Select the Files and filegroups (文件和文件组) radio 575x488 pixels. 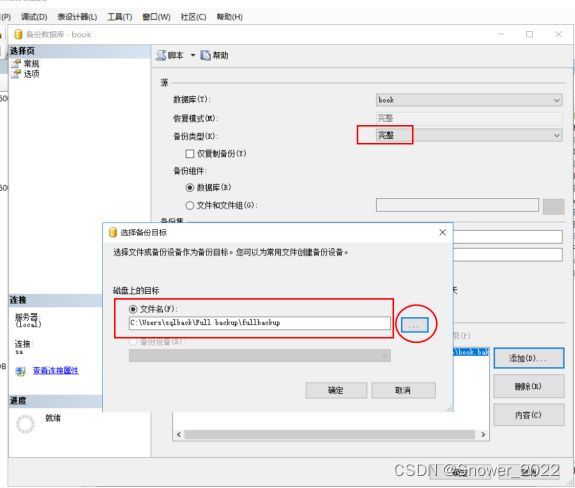pyautogui.click(x=190, y=205)
